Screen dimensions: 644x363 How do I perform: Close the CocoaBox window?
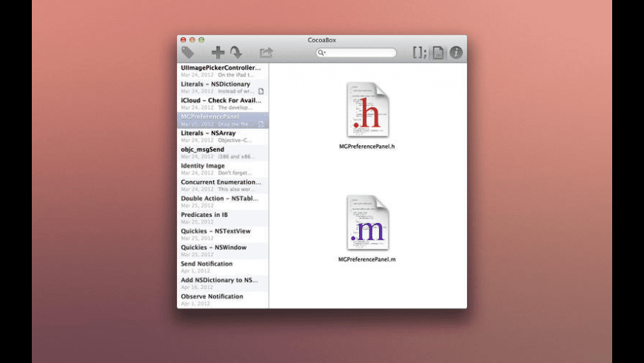pyautogui.click(x=183, y=40)
